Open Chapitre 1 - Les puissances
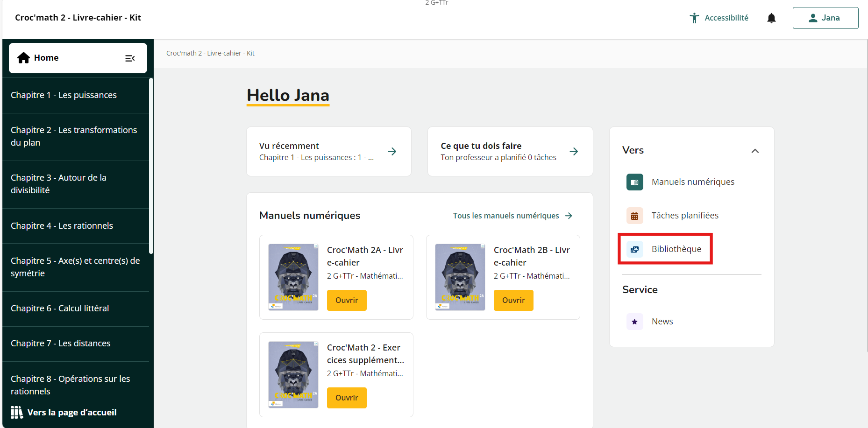Viewport: 868px width, 428px height. point(76,95)
